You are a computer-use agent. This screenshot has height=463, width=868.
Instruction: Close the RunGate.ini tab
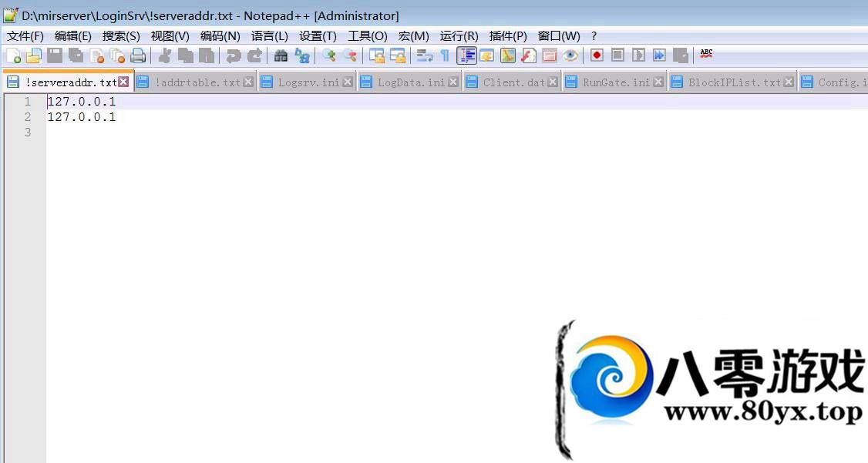pyautogui.click(x=658, y=82)
